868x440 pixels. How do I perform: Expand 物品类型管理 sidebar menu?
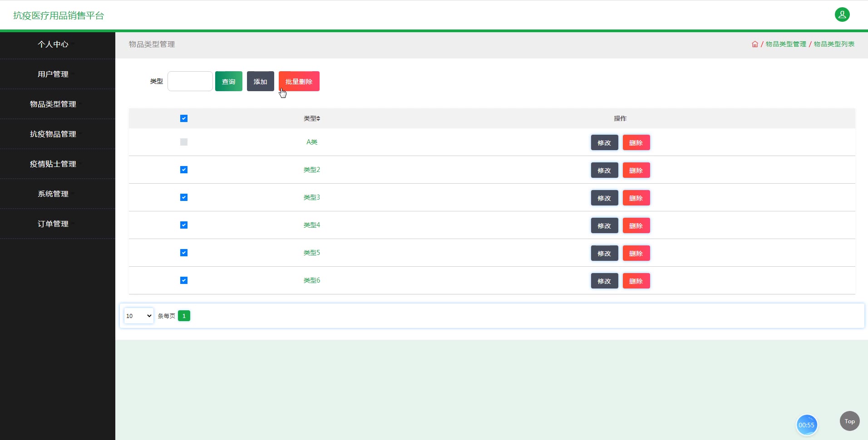[58, 104]
